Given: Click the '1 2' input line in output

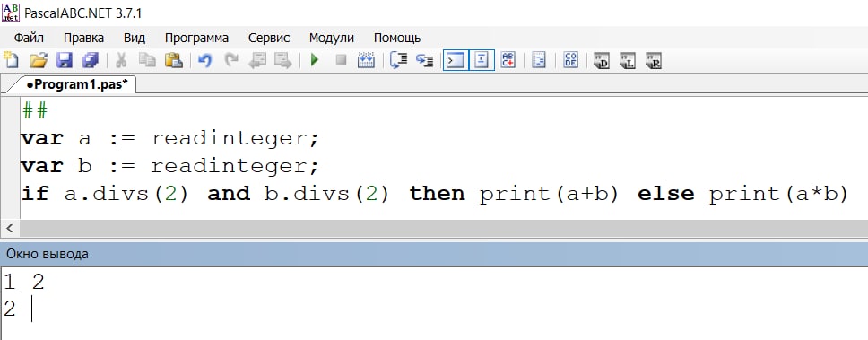Looking at the screenshot, I should pos(23,283).
